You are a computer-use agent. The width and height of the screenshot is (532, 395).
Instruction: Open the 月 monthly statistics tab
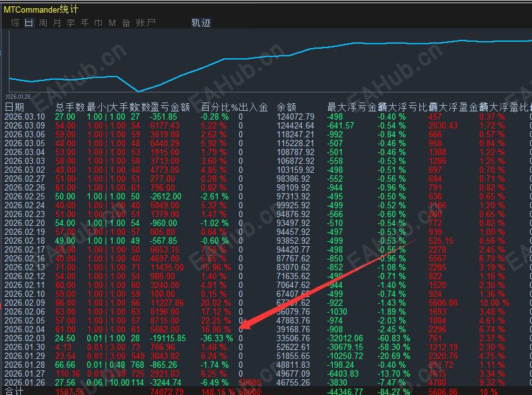click(x=57, y=23)
